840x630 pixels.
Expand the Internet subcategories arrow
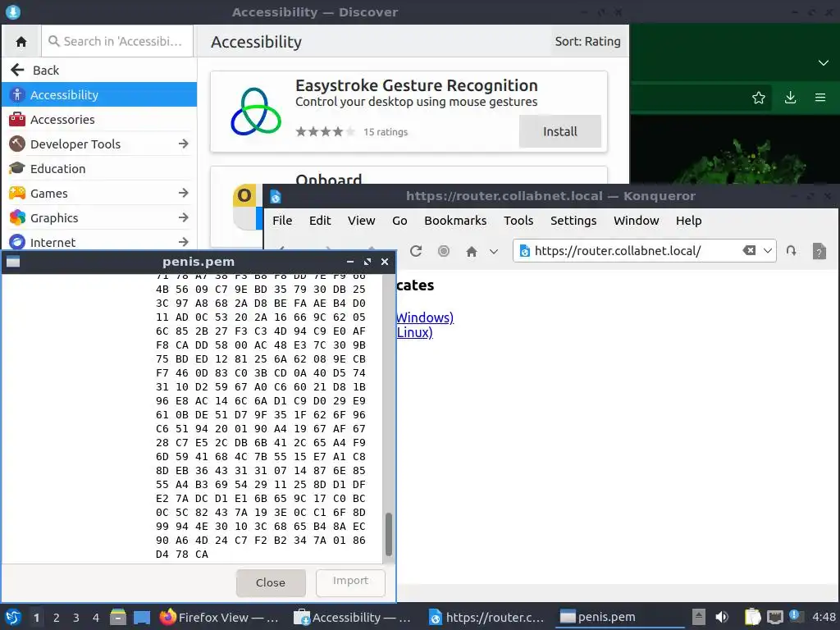click(x=183, y=242)
